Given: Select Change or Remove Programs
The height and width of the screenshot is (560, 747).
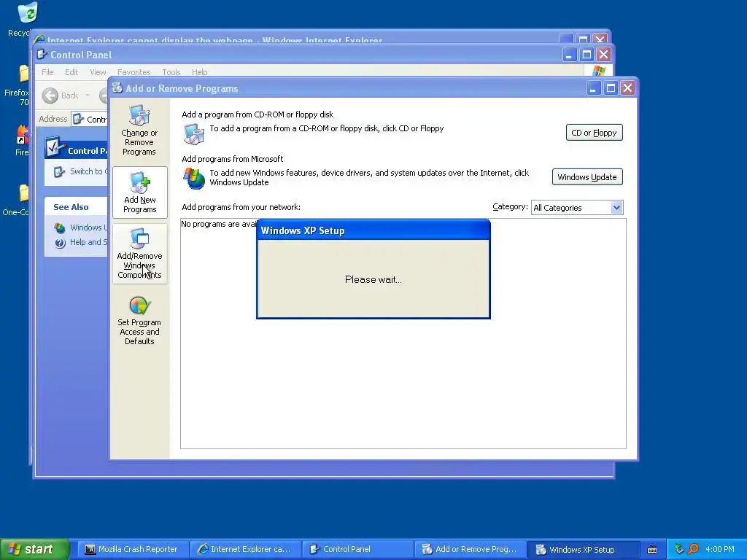Looking at the screenshot, I should click(139, 130).
